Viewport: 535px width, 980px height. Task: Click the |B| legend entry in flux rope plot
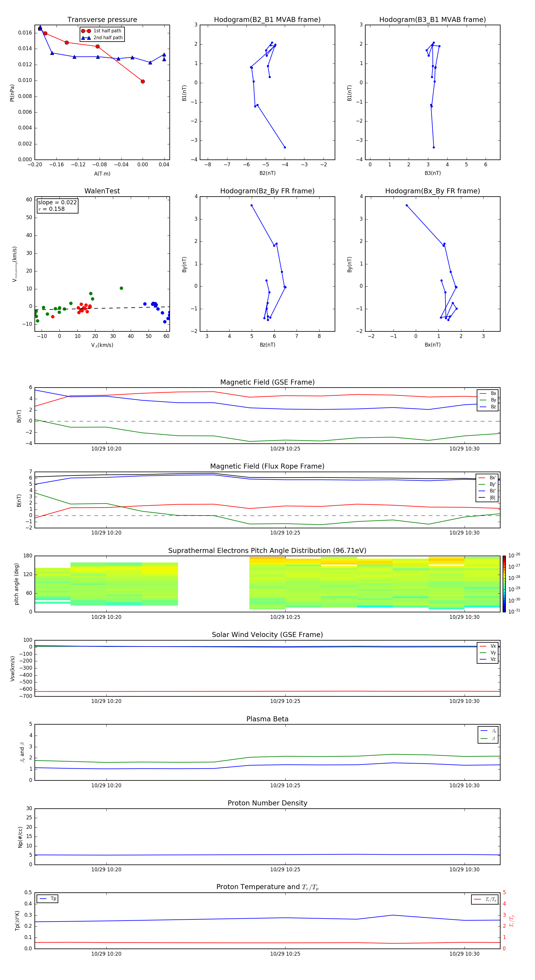coord(487,498)
